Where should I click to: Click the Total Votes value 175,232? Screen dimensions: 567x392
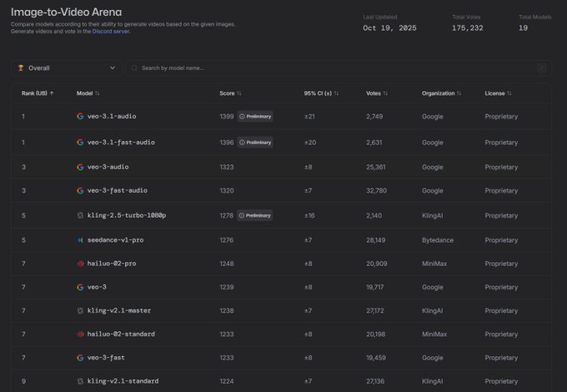[468, 28]
